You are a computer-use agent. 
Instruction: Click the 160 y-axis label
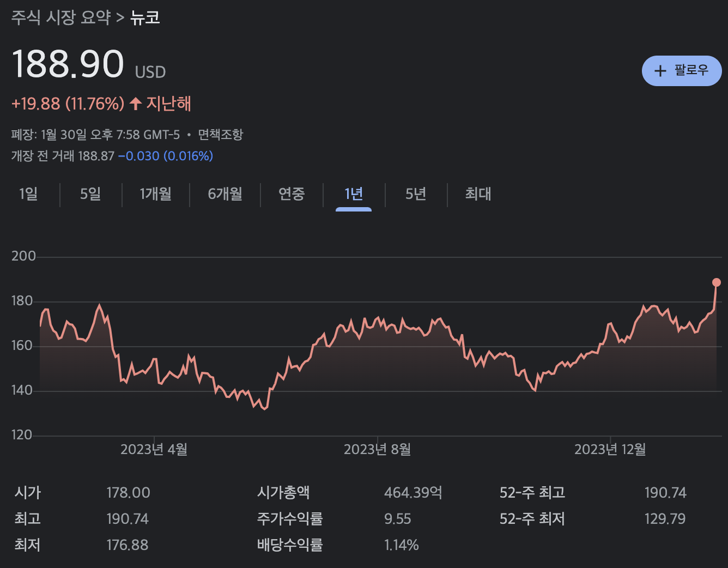(22, 346)
